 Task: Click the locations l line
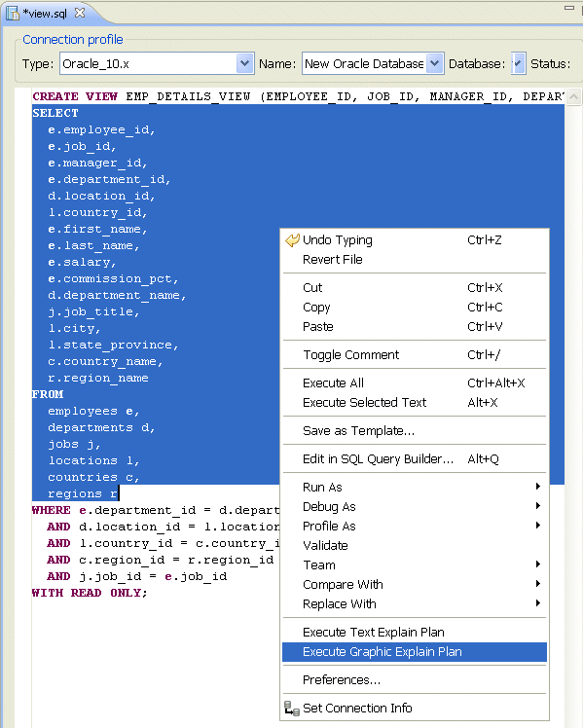click(93, 460)
